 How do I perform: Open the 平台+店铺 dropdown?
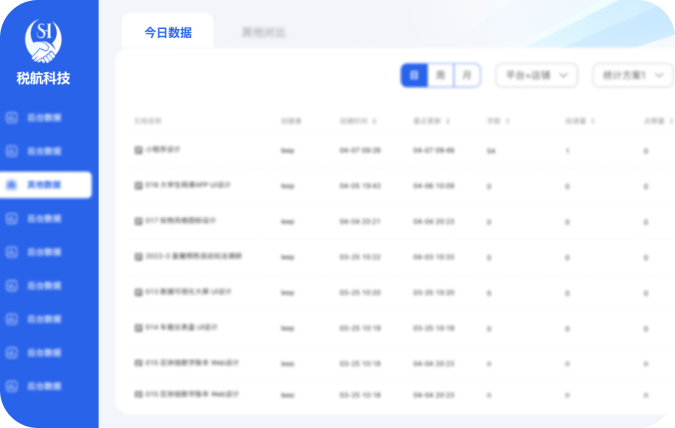point(536,75)
